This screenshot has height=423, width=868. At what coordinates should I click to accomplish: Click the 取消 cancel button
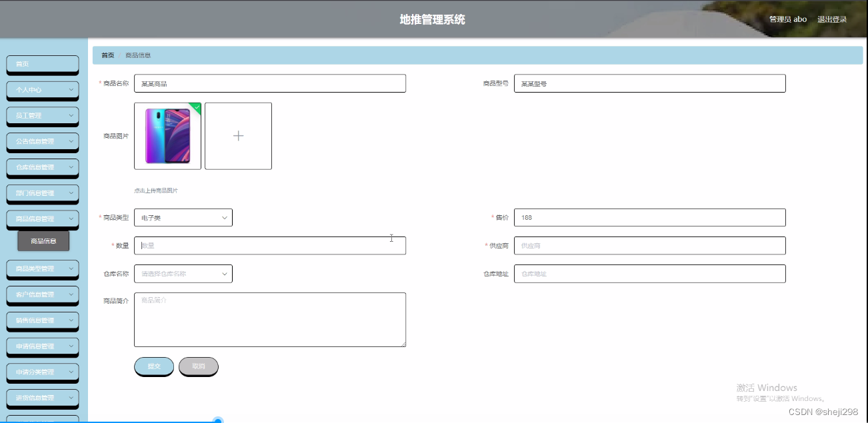(x=198, y=366)
